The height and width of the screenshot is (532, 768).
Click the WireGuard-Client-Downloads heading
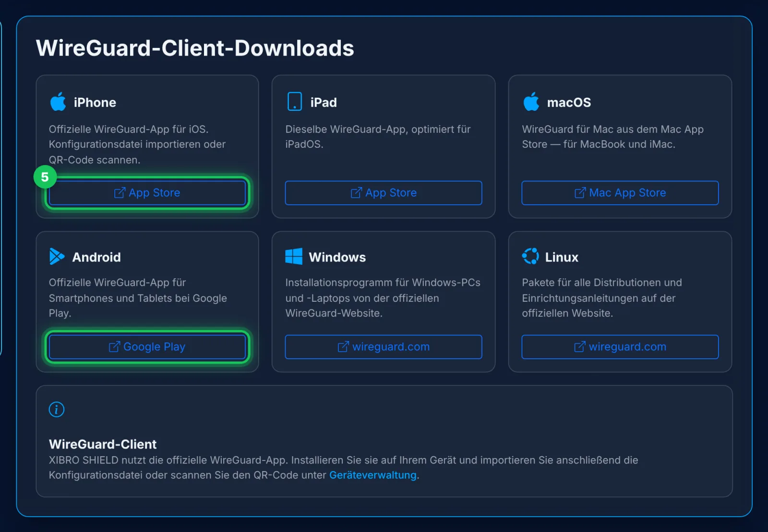coord(195,48)
